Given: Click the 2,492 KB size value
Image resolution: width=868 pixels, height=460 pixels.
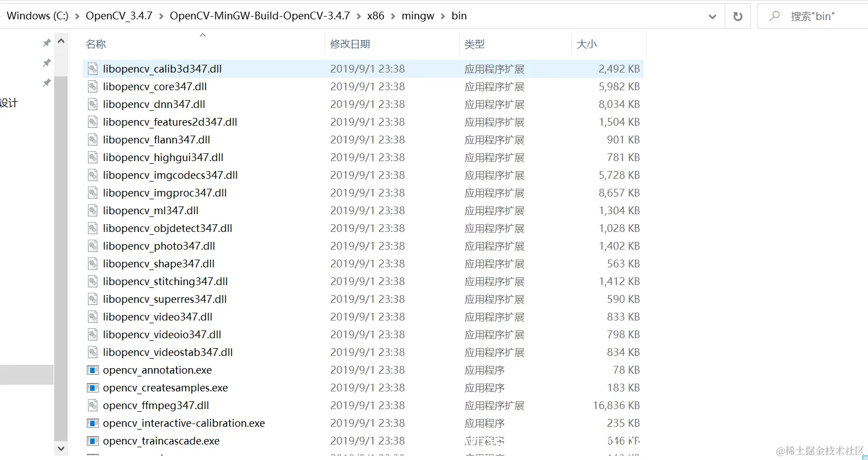Looking at the screenshot, I should point(619,69).
